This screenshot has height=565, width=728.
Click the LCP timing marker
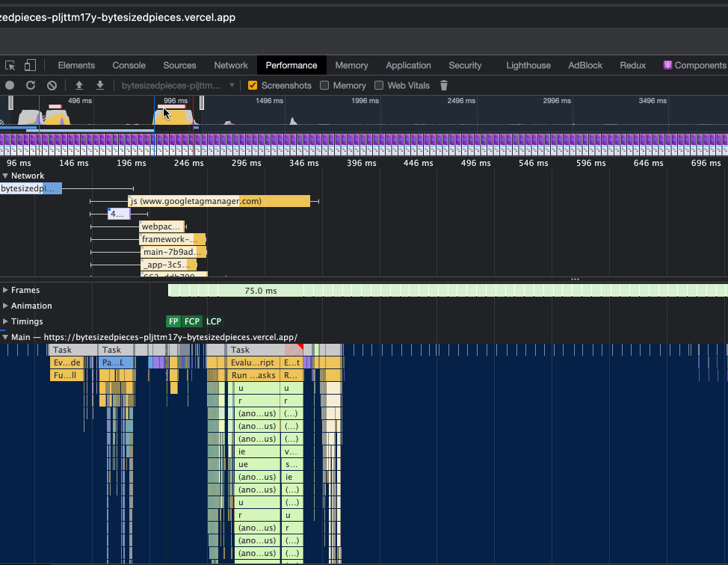pyautogui.click(x=214, y=321)
